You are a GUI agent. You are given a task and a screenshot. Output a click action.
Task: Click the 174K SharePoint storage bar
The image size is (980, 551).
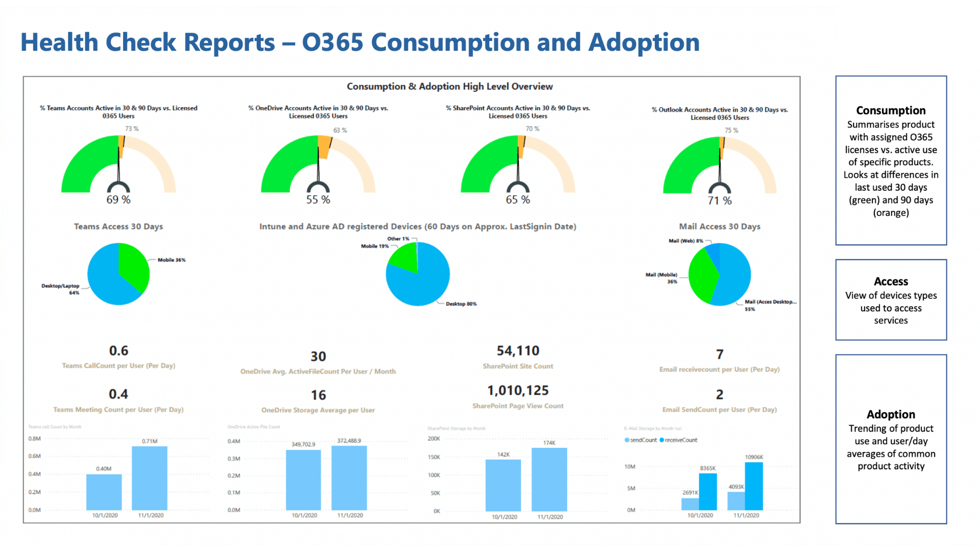(549, 480)
